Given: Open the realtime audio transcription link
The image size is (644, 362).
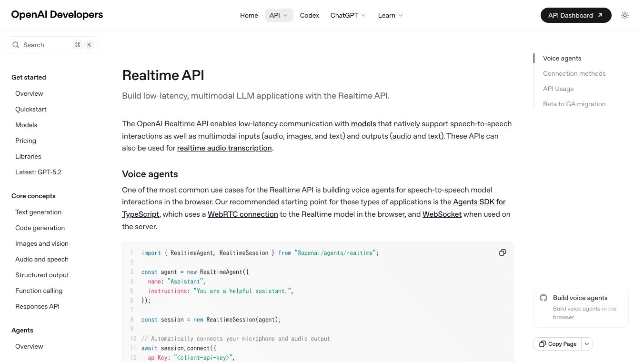Looking at the screenshot, I should [224, 148].
